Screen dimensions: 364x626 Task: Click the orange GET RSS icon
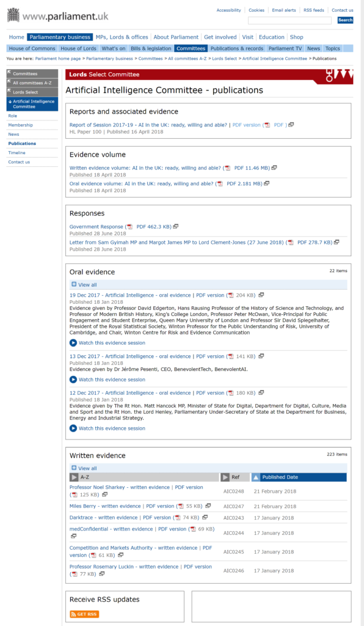tap(84, 614)
